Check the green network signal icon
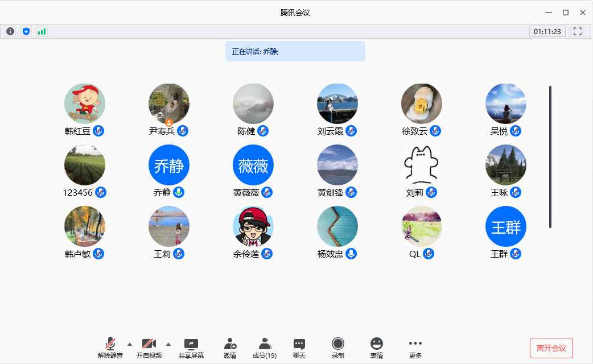 [x=42, y=31]
